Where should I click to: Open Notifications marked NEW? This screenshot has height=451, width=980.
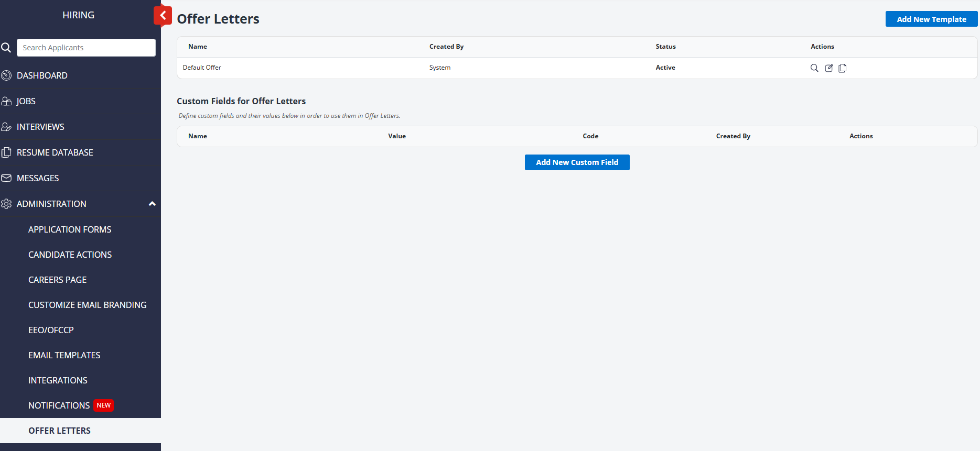coord(59,405)
